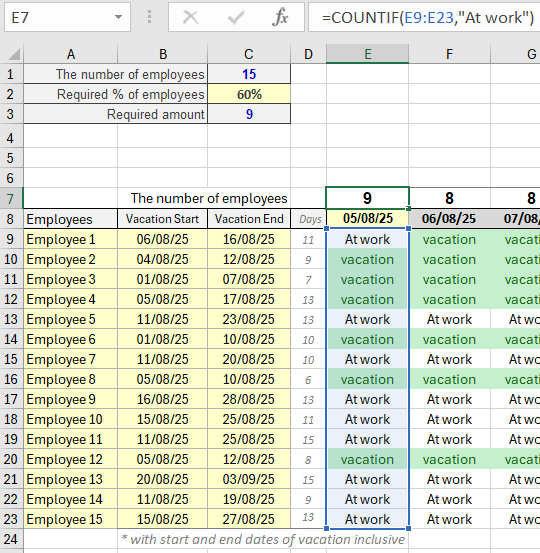Select column E header
540x553 pixels.
(368, 54)
